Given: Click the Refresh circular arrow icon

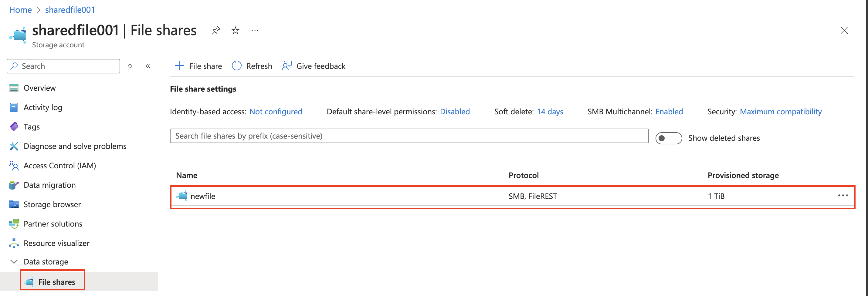Looking at the screenshot, I should [236, 66].
